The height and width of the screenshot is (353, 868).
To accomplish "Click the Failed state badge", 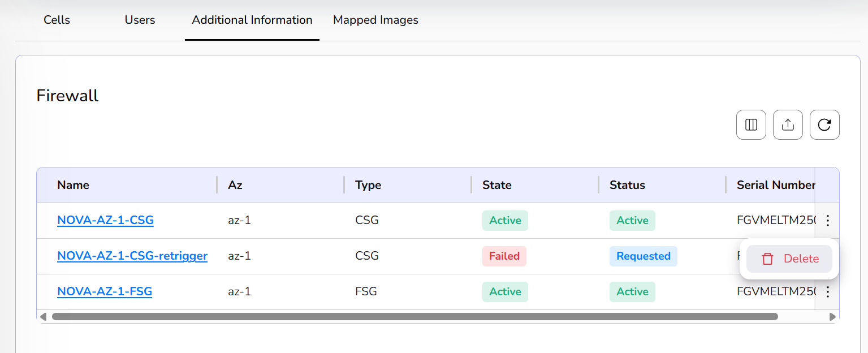I will point(504,256).
